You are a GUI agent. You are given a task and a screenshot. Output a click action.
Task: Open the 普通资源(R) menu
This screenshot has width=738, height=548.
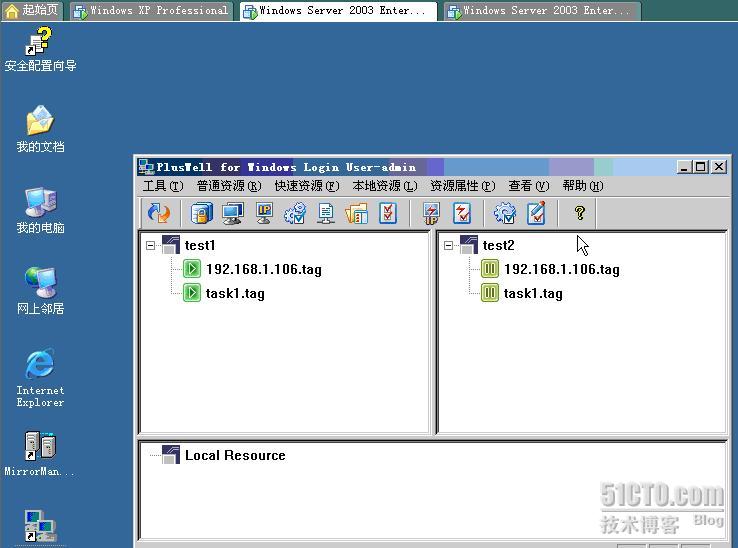point(229,186)
